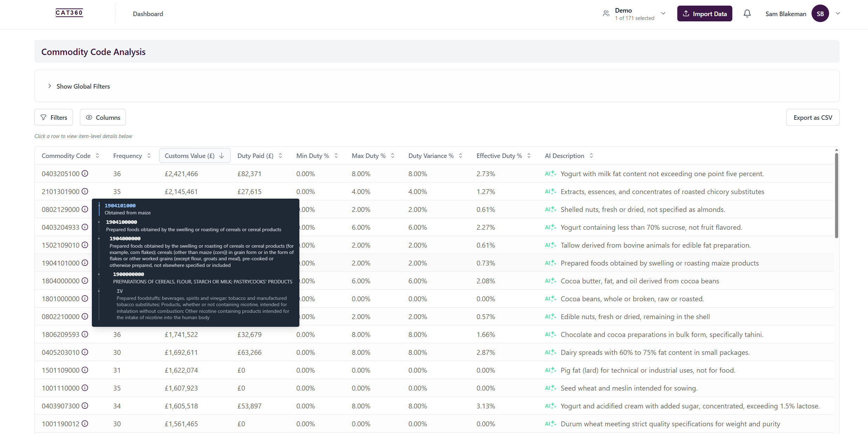Open the Dashboard nav item
The width and height of the screenshot is (868, 434).
click(x=148, y=14)
